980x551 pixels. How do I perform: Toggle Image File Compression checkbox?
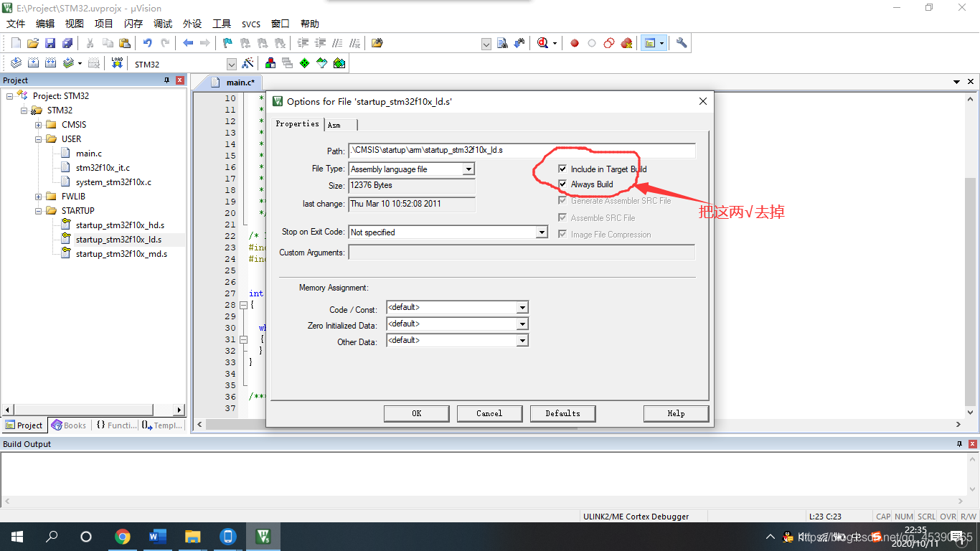pos(562,234)
